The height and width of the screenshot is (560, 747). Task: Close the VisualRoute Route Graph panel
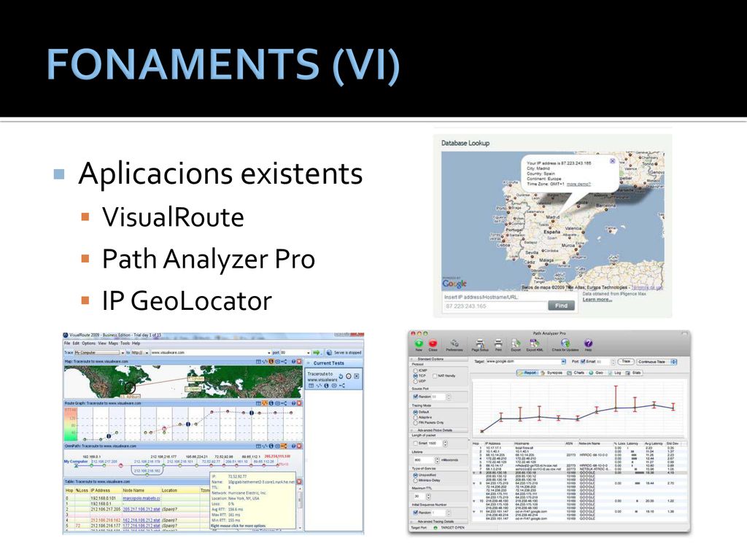(298, 403)
